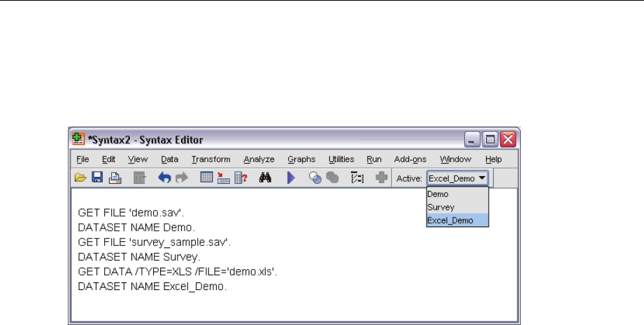This screenshot has width=644, height=325.
Task: Click the line DATASET NAME Excel_Demo.
Action: [x=152, y=287]
